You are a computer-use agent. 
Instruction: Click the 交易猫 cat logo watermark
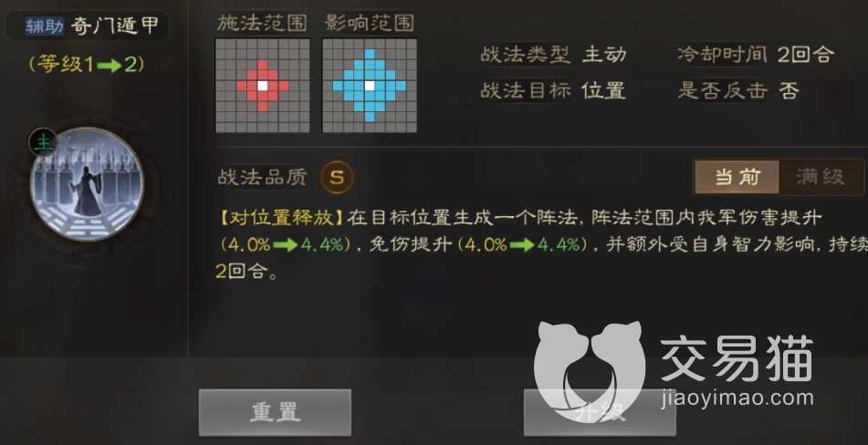tap(590, 371)
